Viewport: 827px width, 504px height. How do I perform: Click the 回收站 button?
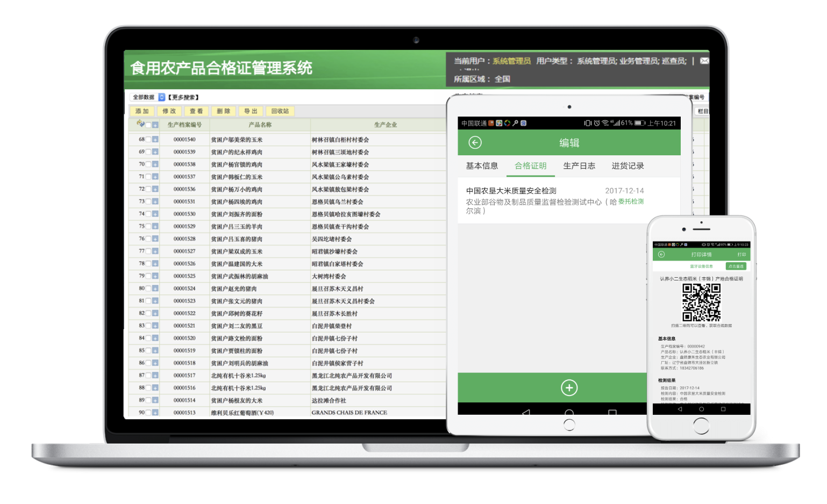pyautogui.click(x=280, y=111)
